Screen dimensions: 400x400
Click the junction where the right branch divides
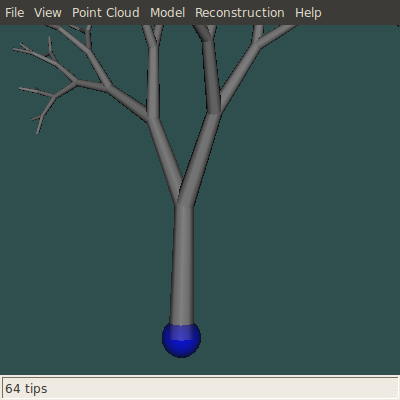coord(213,112)
